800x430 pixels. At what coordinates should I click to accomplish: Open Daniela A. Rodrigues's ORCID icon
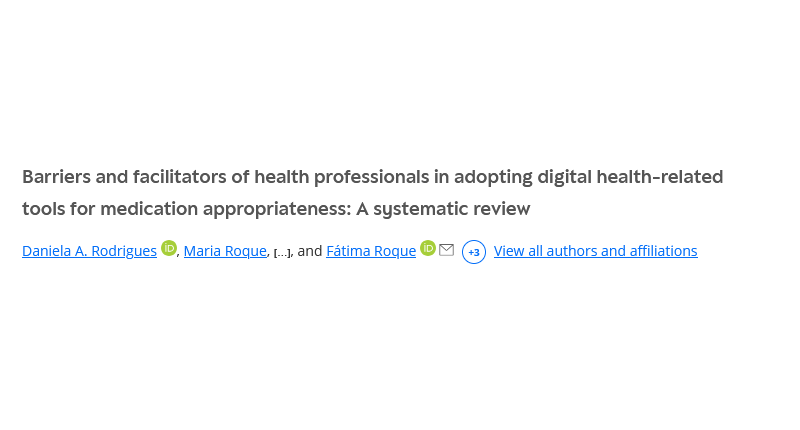tap(169, 249)
